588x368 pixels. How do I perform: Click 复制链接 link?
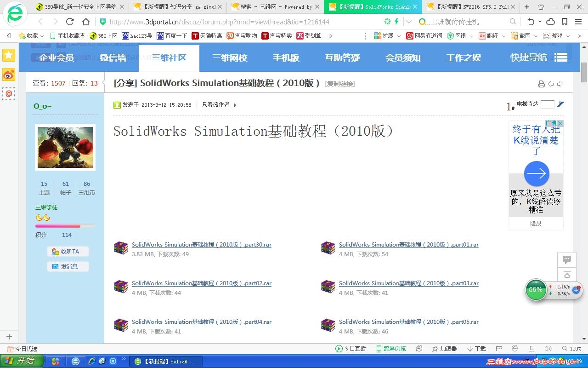point(340,84)
